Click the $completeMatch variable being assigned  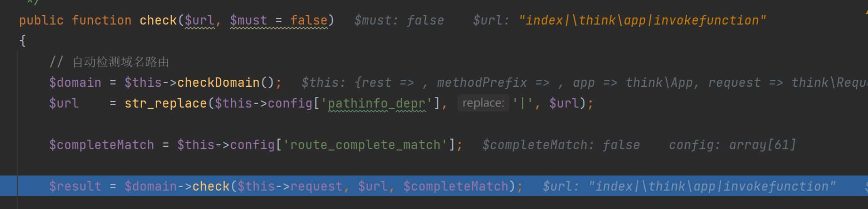102,145
